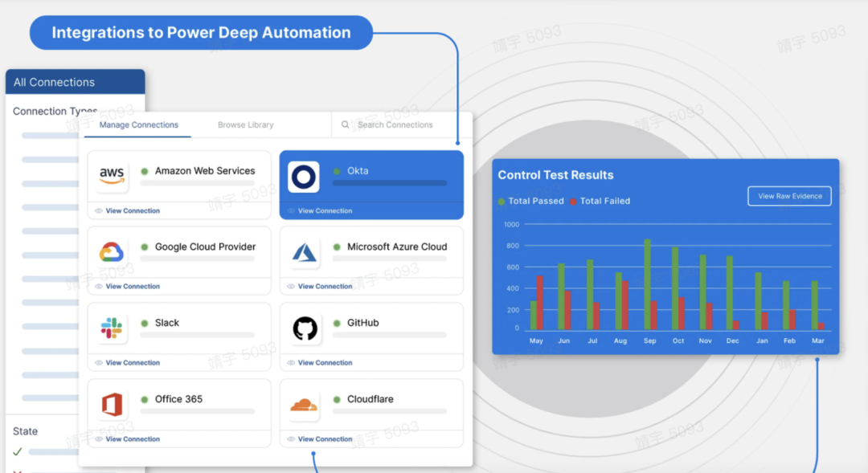The image size is (868, 473).
Task: Expand the Connection Types section
Action: coord(55,112)
